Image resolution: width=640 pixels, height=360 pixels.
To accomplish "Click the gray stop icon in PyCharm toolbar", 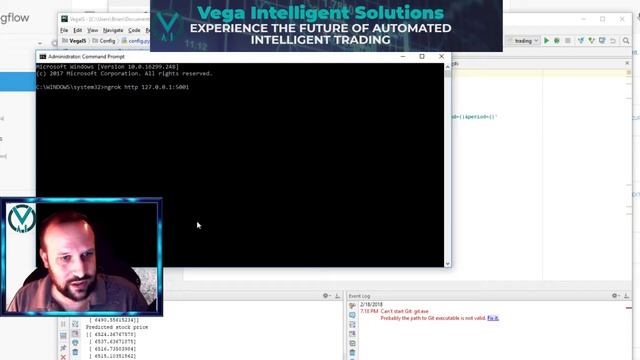I will (567, 40).
